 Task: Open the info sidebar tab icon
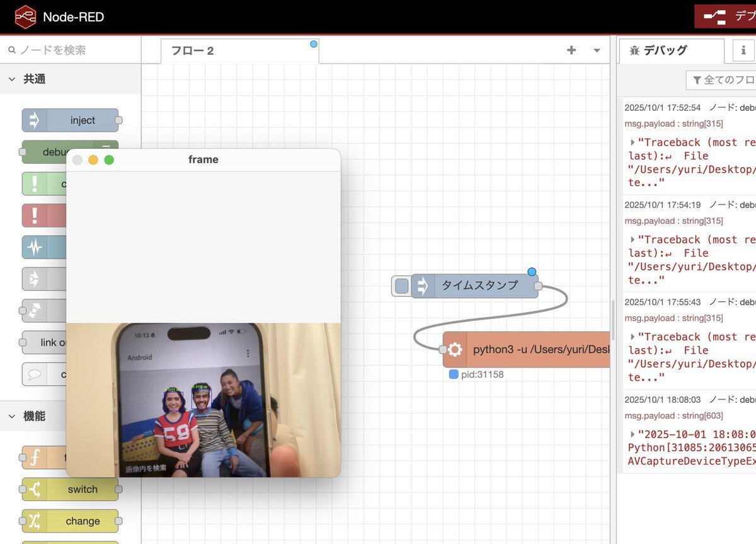pyautogui.click(x=743, y=50)
